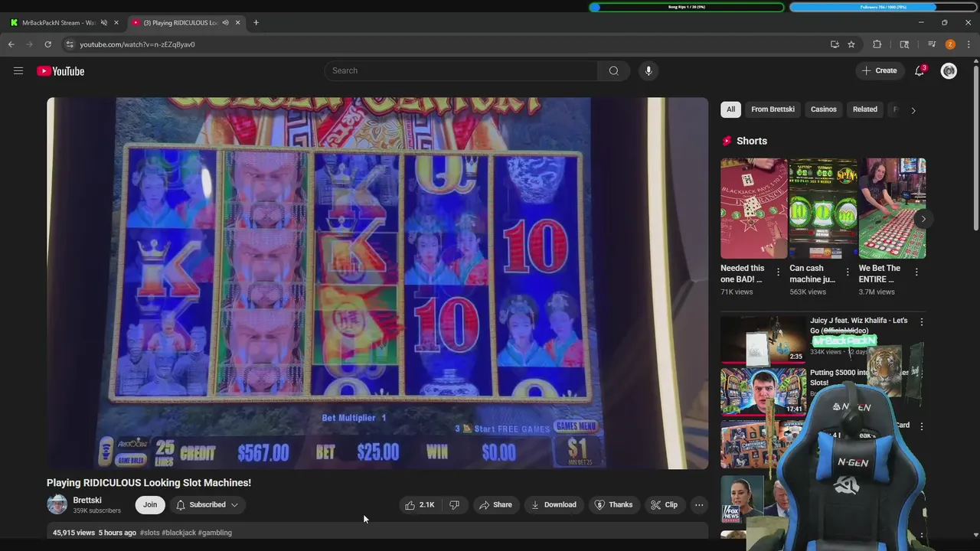Open the browser extensions puzzle icon
The height and width of the screenshot is (551, 980).
pyautogui.click(x=877, y=44)
